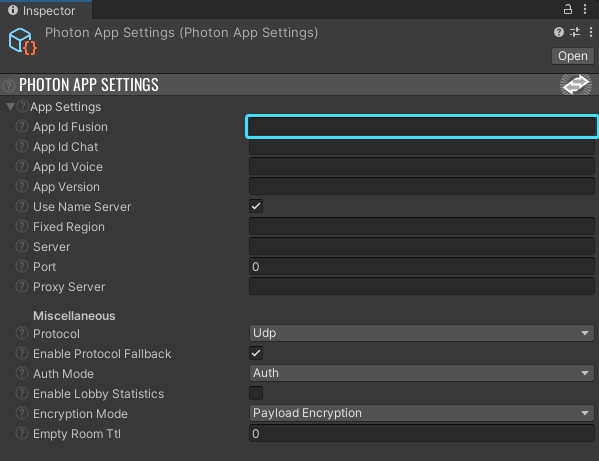Click the Photon App Settings asset icon
The width and height of the screenshot is (599, 461).
click(x=22, y=41)
